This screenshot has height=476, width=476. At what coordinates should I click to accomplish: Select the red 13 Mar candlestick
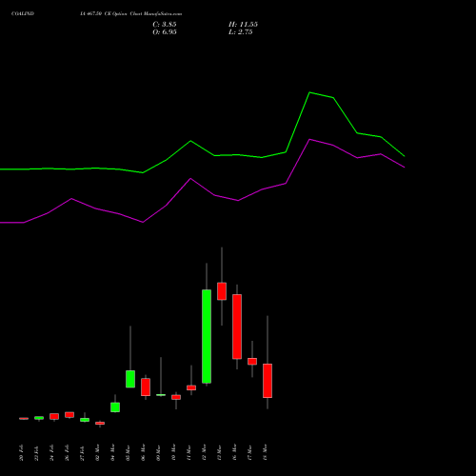tap(222, 291)
